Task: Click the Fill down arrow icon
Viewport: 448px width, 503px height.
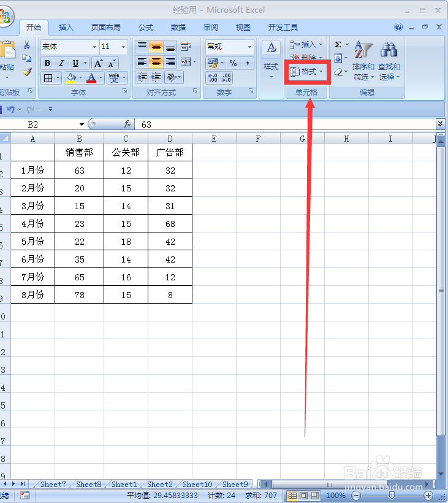Action: tap(338, 58)
